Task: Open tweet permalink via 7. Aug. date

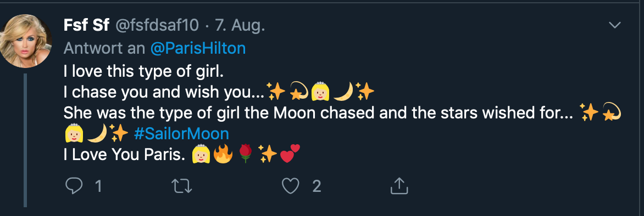Action: 239,26
